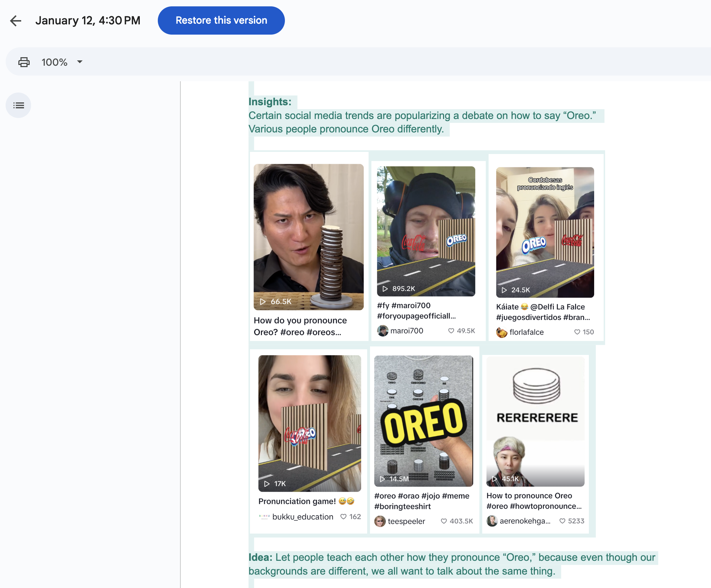Image resolution: width=711 pixels, height=588 pixels.
Task: Click play icon on 895.2K video
Action: tap(385, 289)
